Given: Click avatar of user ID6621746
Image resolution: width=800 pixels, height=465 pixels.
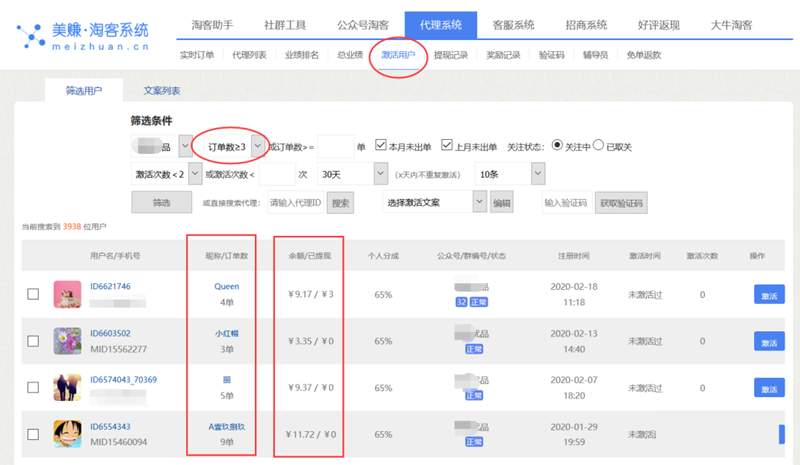Looking at the screenshot, I should click(67, 294).
